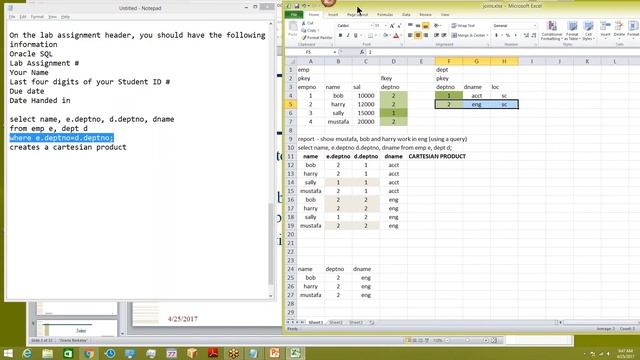Click the Accounting dollar format icon
The height and width of the screenshot is (360, 640).
point(497,36)
